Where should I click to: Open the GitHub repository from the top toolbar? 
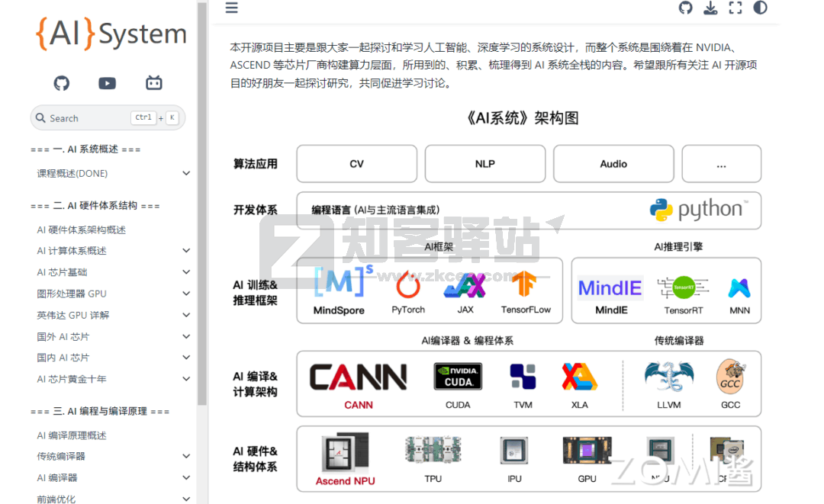685,8
